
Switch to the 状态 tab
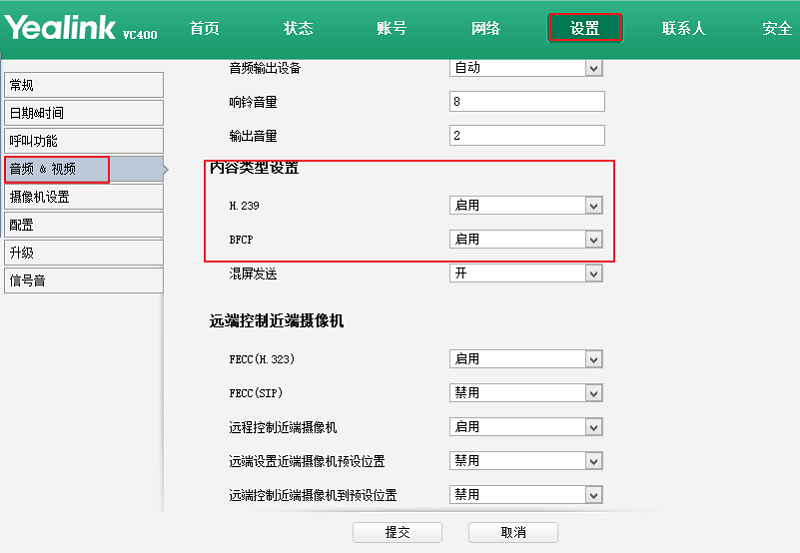pyautogui.click(x=298, y=28)
